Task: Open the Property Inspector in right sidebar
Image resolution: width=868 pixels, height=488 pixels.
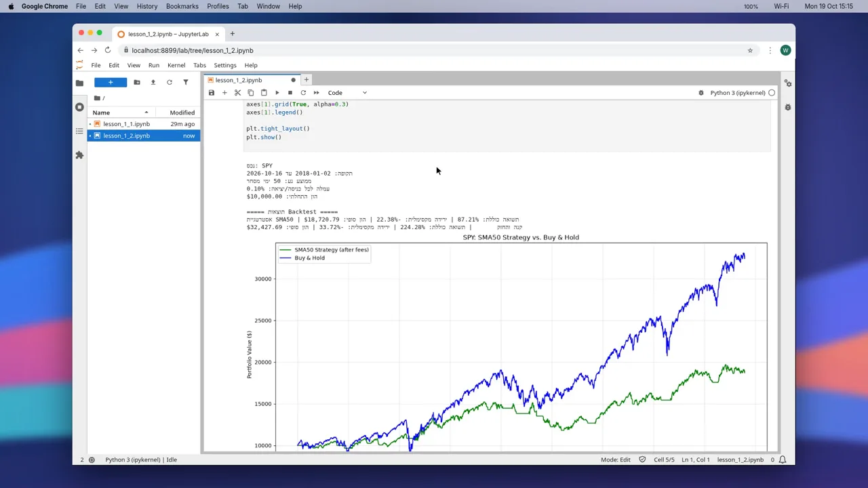Action: coord(788,83)
